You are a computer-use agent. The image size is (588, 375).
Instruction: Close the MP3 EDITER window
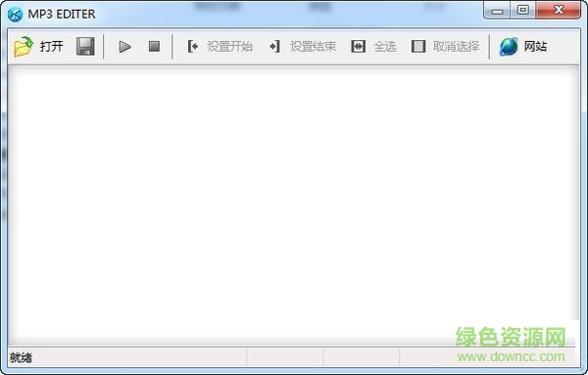click(559, 10)
